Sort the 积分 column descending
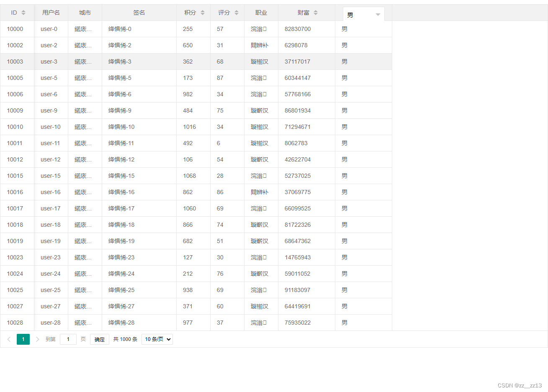Viewport: 548px width, 392px height. (202, 14)
